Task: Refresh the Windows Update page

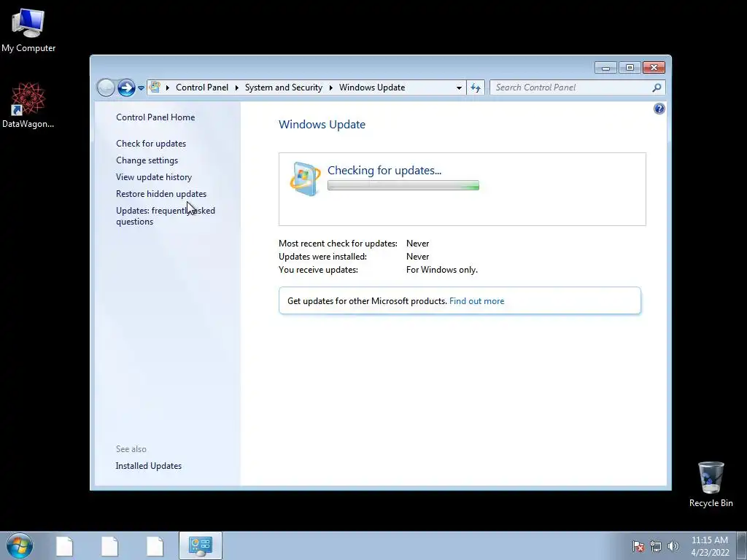Action: [x=476, y=87]
